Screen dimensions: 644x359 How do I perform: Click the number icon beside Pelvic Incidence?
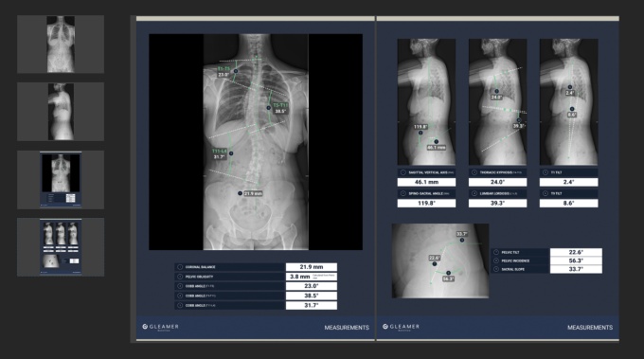496,260
